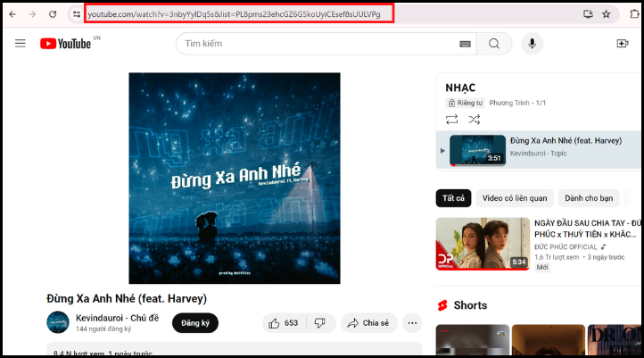Bookmark this page with star icon
The height and width of the screenshot is (358, 644).
click(607, 14)
